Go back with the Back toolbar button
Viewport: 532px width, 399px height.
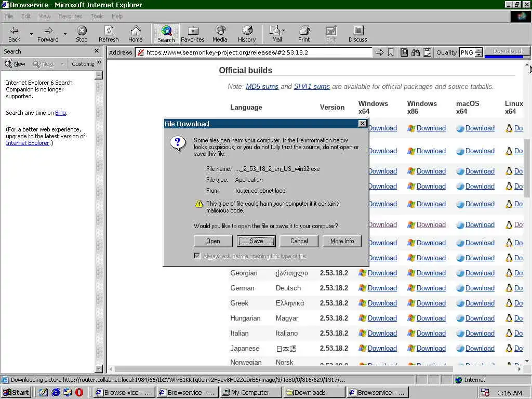coord(14,34)
